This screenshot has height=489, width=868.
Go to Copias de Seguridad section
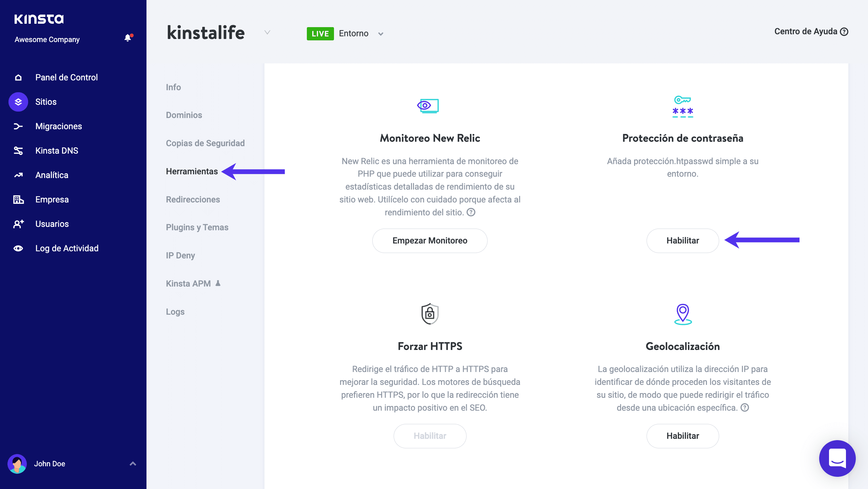click(x=205, y=143)
